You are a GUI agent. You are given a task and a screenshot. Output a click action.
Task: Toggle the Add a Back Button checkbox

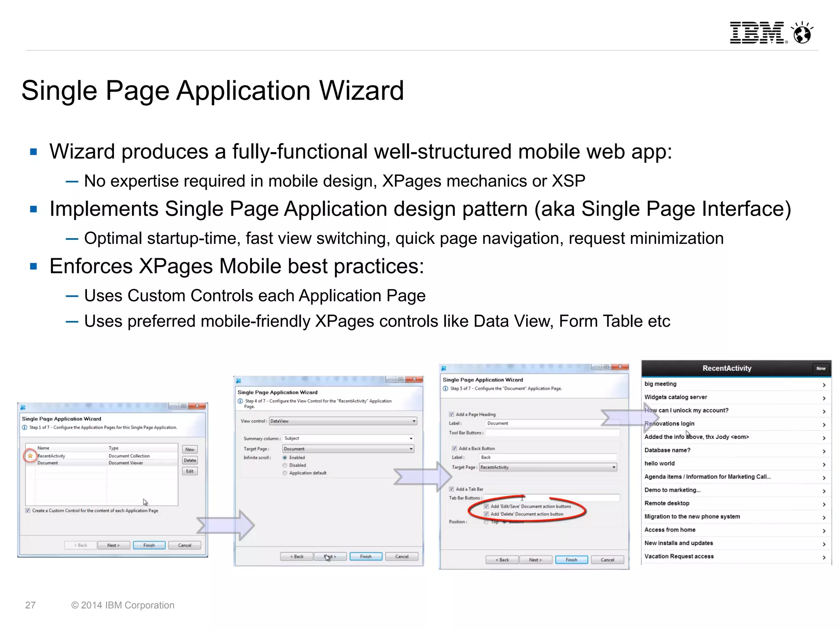pos(454,448)
